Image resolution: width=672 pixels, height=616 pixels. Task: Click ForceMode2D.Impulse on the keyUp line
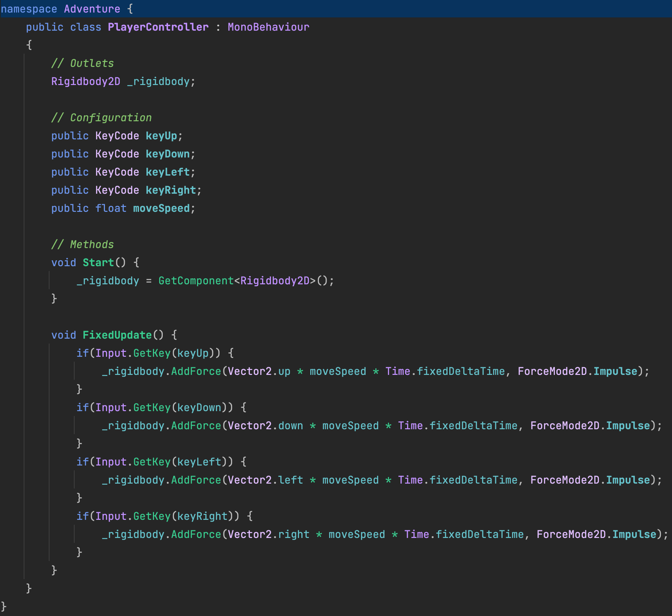[x=577, y=371]
